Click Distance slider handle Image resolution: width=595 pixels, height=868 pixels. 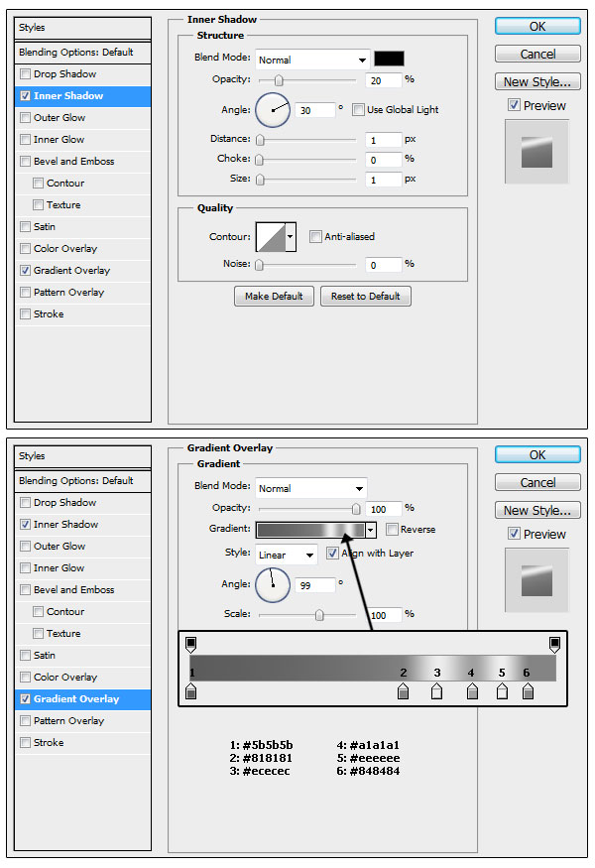pyautogui.click(x=260, y=140)
